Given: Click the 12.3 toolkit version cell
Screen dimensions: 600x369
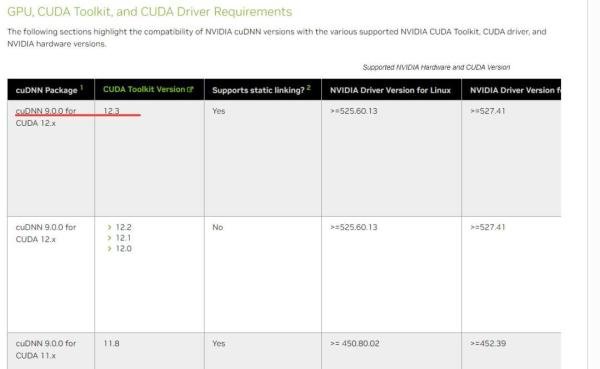Looking at the screenshot, I should pyautogui.click(x=111, y=111).
